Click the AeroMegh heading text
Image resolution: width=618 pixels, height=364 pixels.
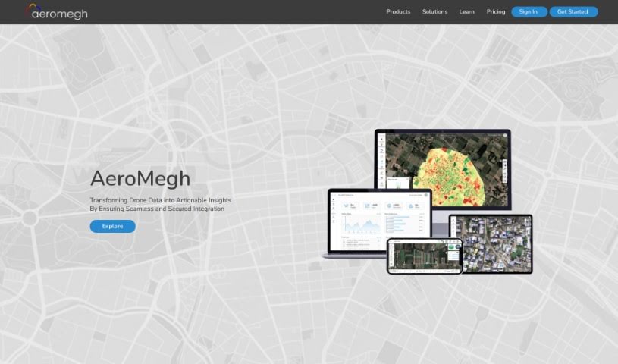pos(140,178)
